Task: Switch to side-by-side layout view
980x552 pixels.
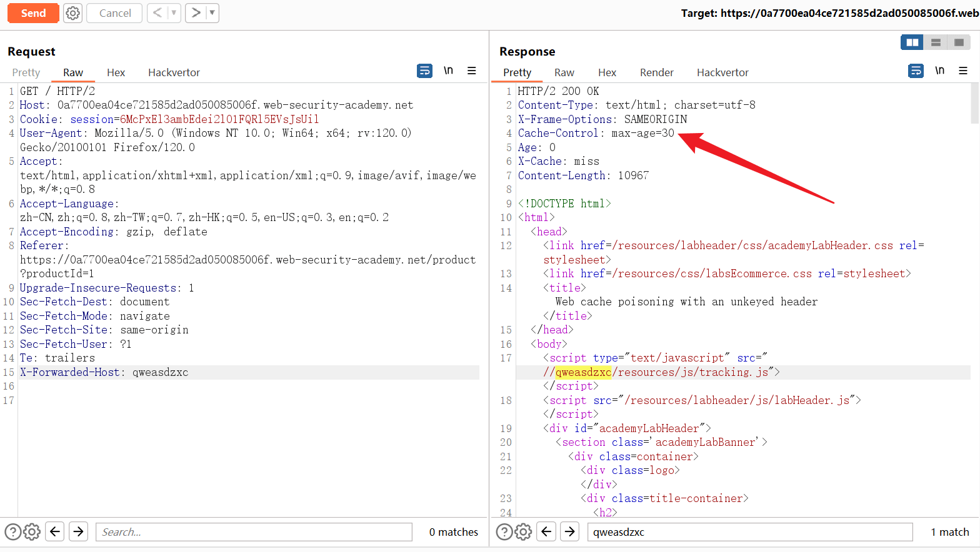Action: tap(912, 42)
